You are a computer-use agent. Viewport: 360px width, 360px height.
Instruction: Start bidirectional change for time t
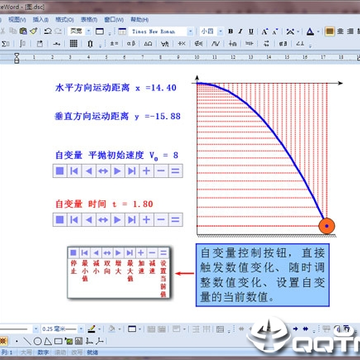tap(103, 220)
